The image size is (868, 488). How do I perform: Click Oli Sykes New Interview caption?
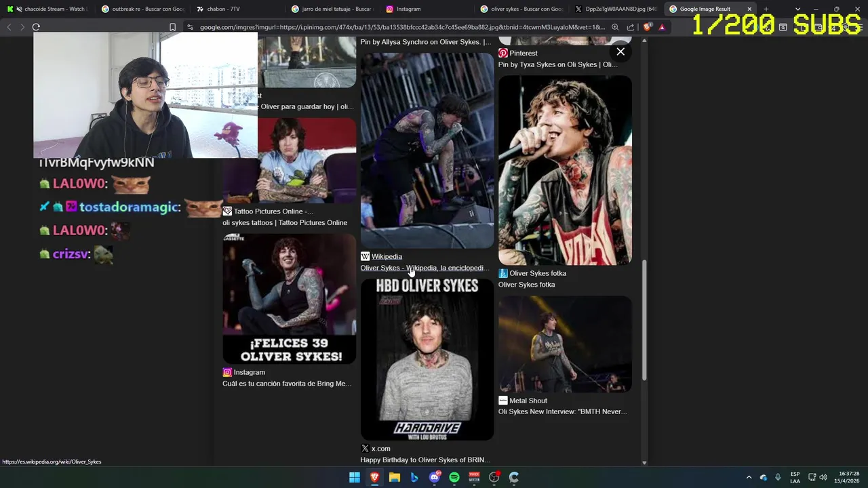tap(562, 411)
